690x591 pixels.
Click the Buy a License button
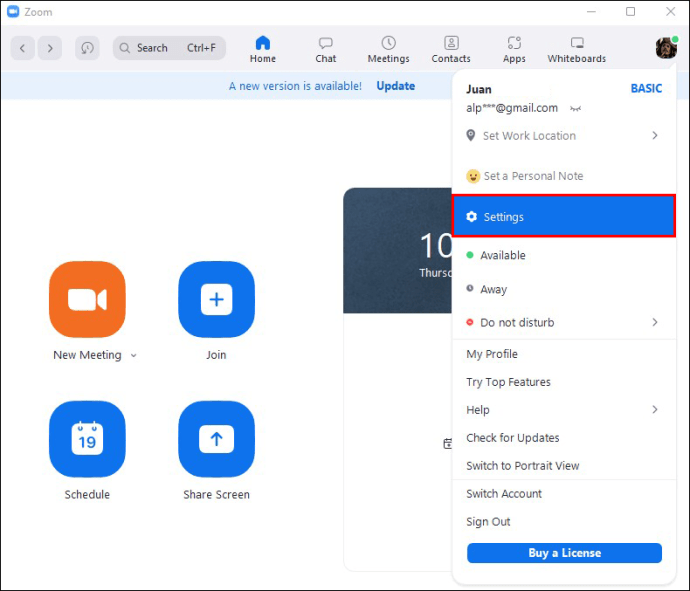point(564,553)
